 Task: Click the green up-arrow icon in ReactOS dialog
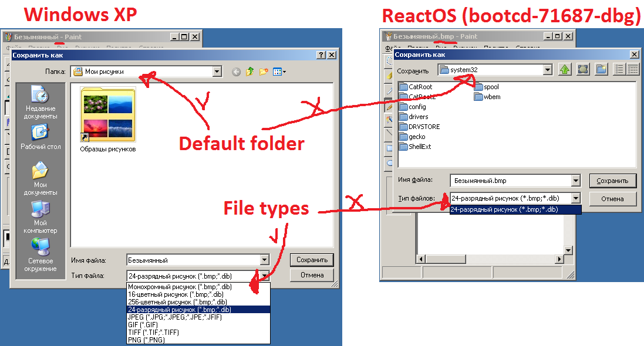click(565, 69)
